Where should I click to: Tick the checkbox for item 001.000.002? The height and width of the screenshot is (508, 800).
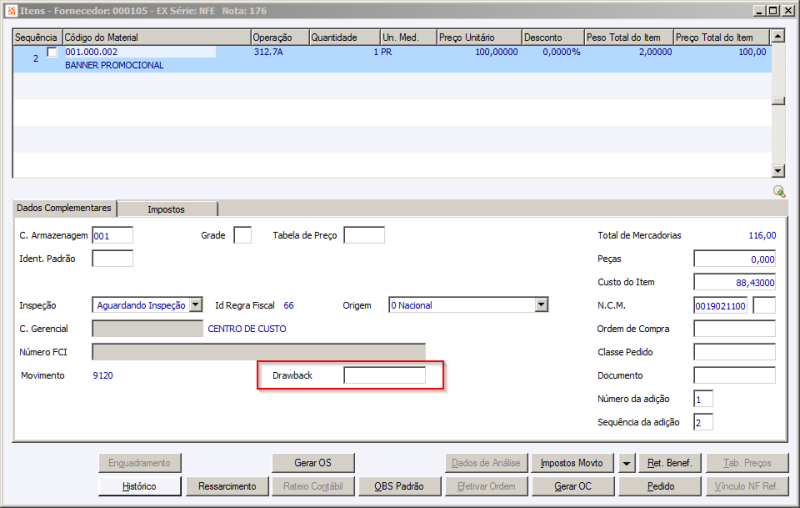[x=52, y=52]
